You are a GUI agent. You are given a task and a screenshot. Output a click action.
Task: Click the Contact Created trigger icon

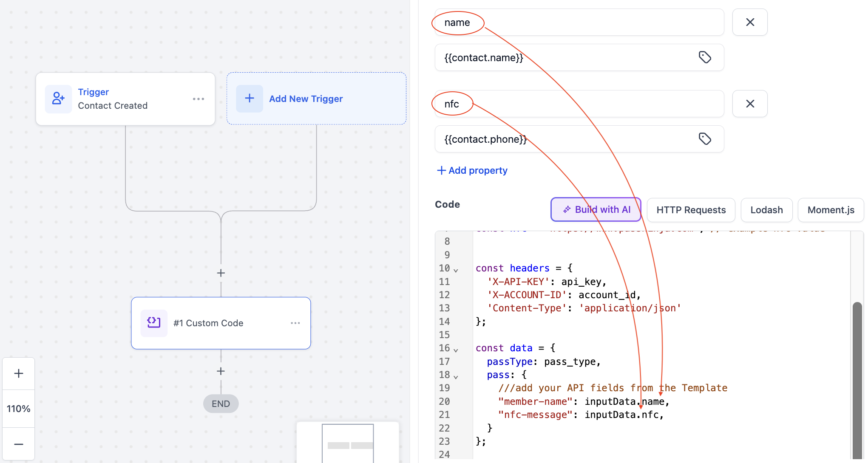pyautogui.click(x=58, y=99)
